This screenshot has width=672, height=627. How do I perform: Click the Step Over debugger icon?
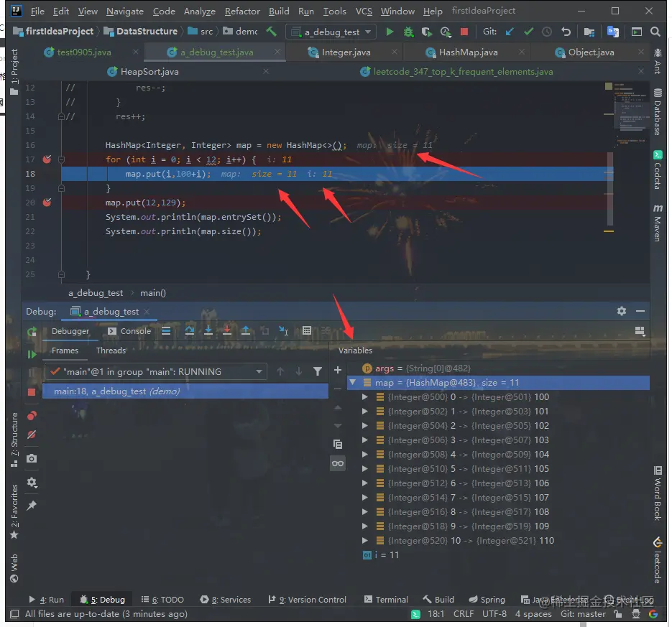pyautogui.click(x=190, y=330)
